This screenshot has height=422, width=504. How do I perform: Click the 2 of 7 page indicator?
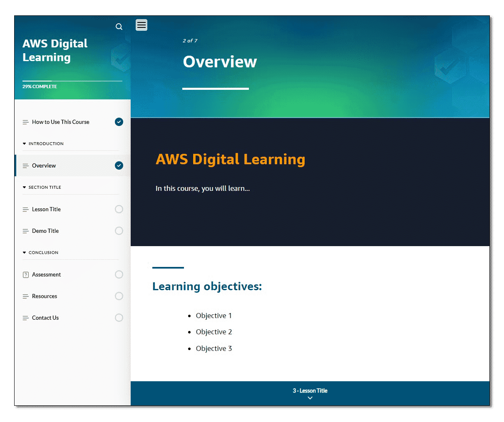[x=190, y=41]
